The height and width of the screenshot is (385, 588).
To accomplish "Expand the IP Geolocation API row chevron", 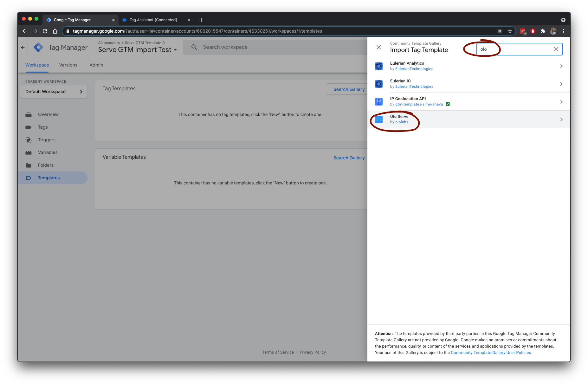I will pos(561,102).
